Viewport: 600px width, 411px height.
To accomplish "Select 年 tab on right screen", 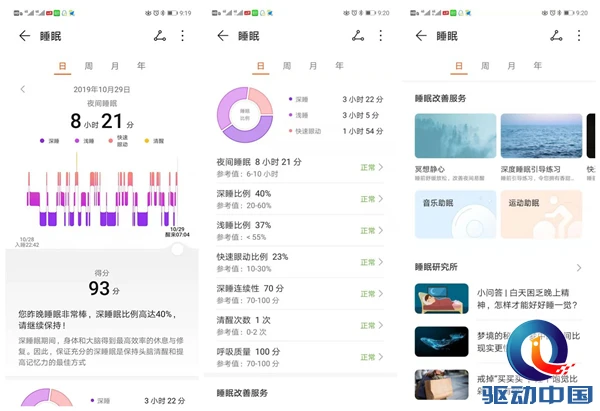I will pyautogui.click(x=538, y=66).
